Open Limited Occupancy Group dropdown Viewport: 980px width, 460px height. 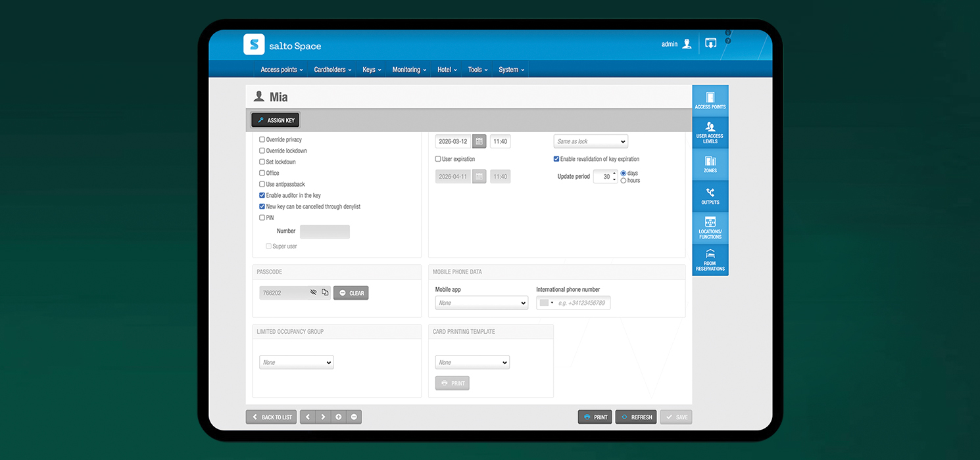[x=297, y=362]
